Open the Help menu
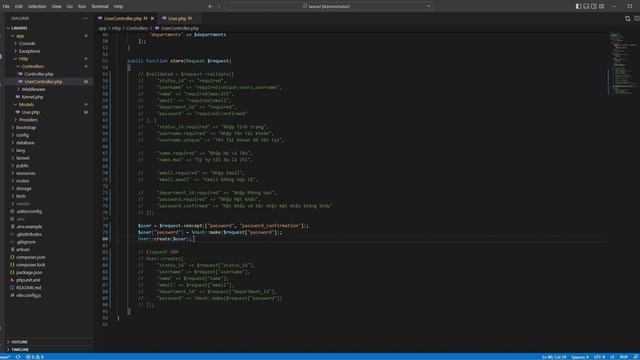The width and height of the screenshot is (640, 360). point(118,7)
